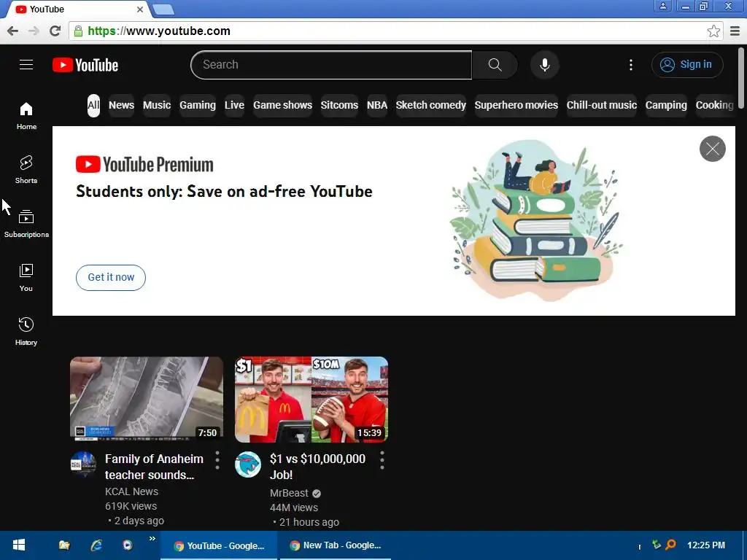
Task: Select the News filter chip
Action: [122, 105]
